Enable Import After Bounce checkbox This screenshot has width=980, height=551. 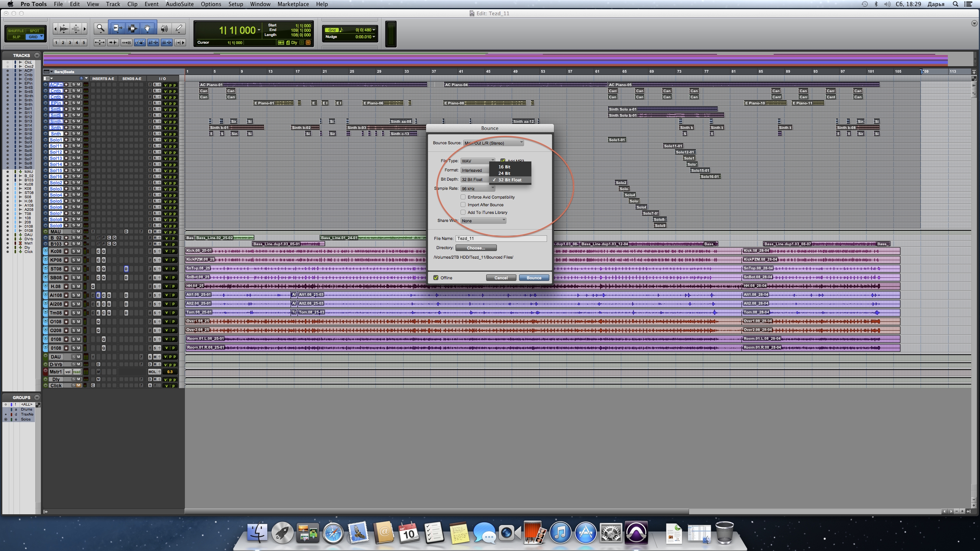pos(463,205)
